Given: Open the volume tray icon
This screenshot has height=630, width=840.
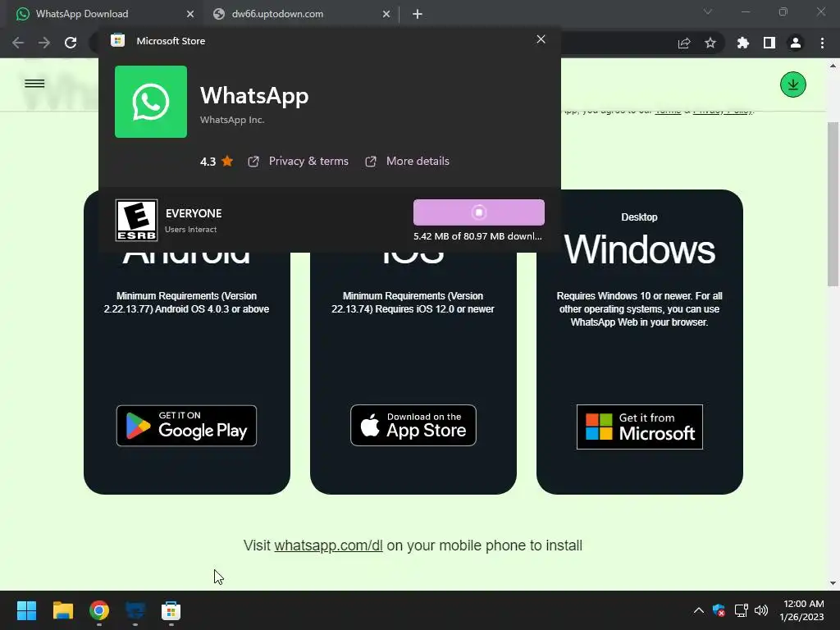Looking at the screenshot, I should click(760, 610).
